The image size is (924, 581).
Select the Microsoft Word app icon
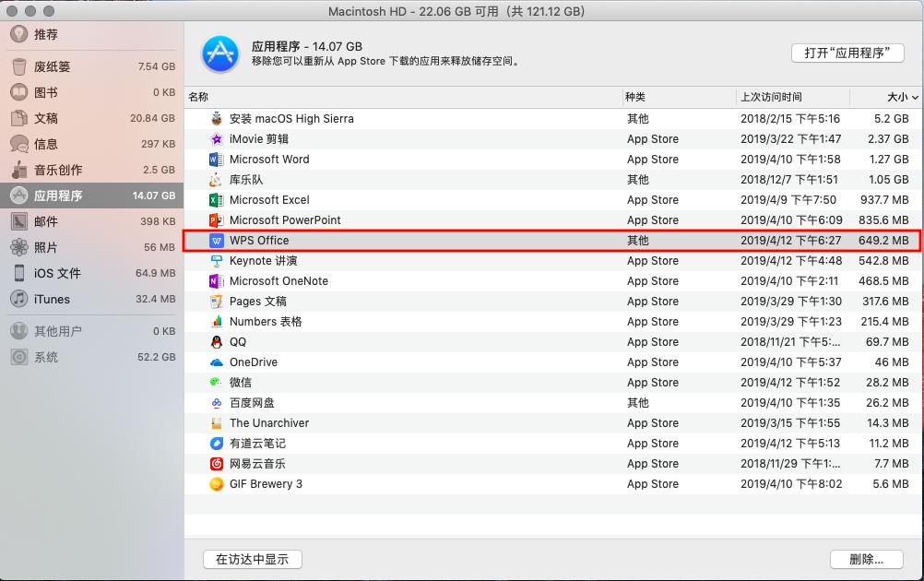tap(214, 159)
